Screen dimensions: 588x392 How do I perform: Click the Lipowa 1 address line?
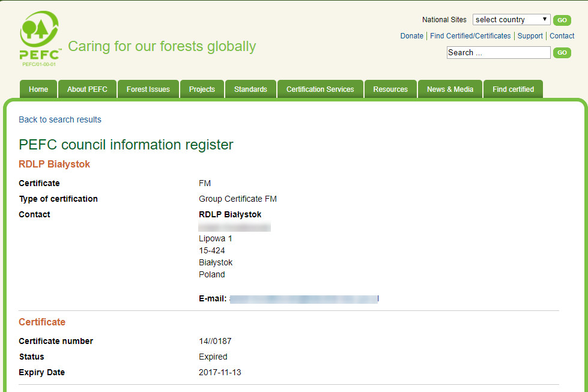[215, 239]
